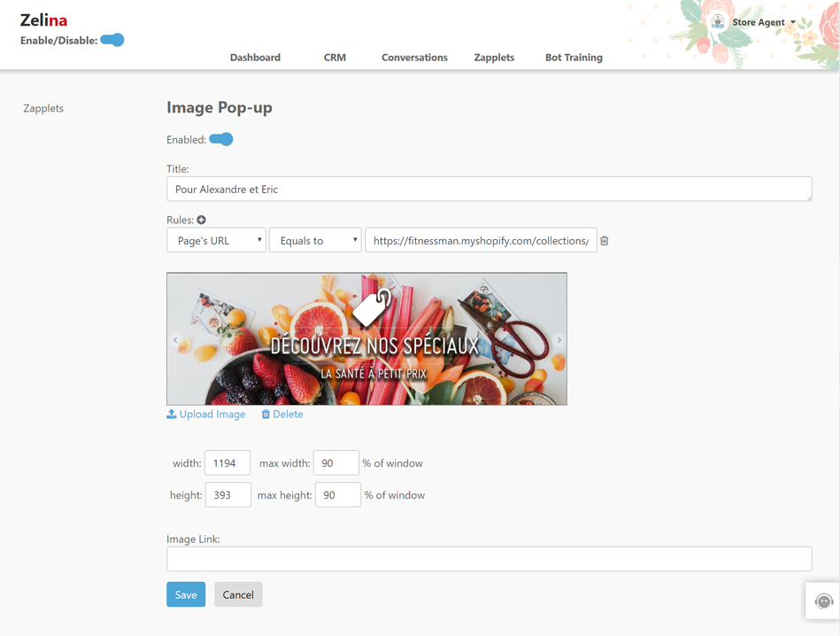Click the Store Agent avatar
840x636 pixels.
point(717,22)
